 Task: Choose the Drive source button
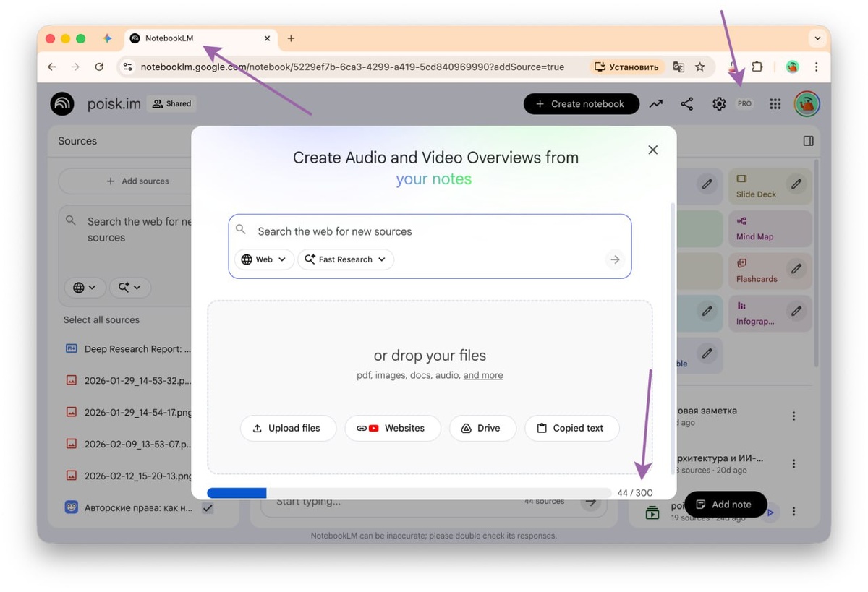482,428
